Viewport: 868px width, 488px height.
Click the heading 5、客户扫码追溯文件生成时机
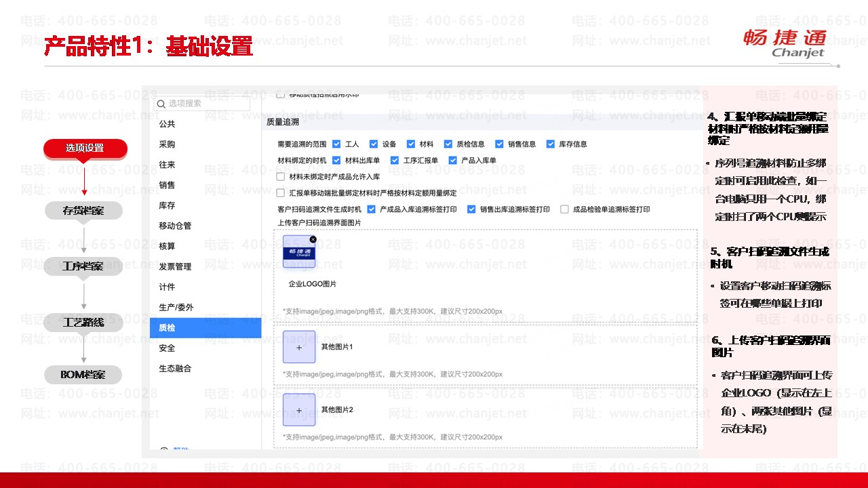tap(770, 258)
